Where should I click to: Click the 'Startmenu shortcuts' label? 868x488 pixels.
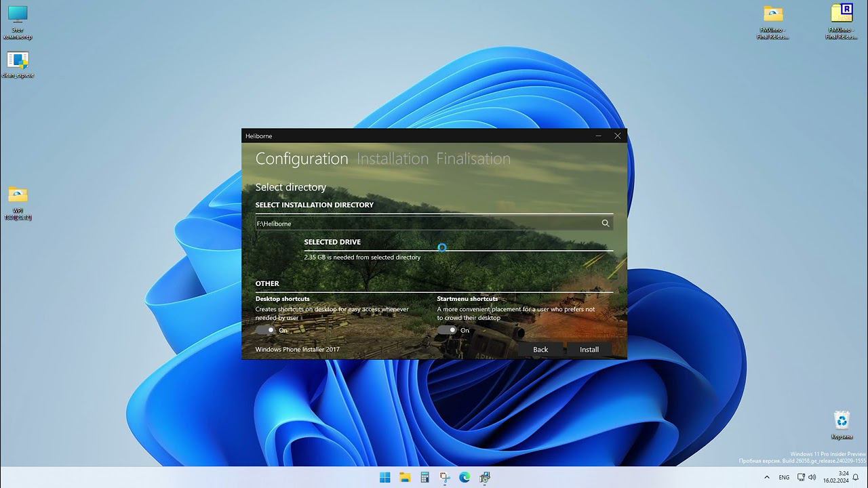click(x=467, y=298)
